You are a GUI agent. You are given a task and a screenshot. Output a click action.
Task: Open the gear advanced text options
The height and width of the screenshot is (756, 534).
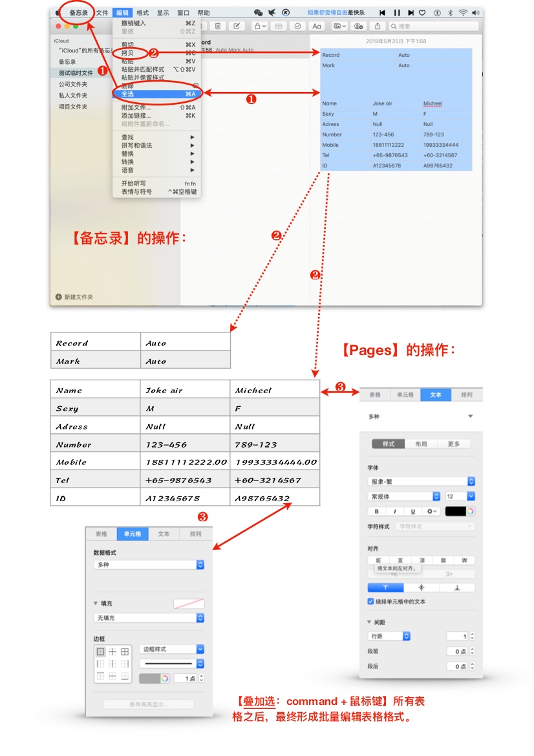(x=431, y=511)
